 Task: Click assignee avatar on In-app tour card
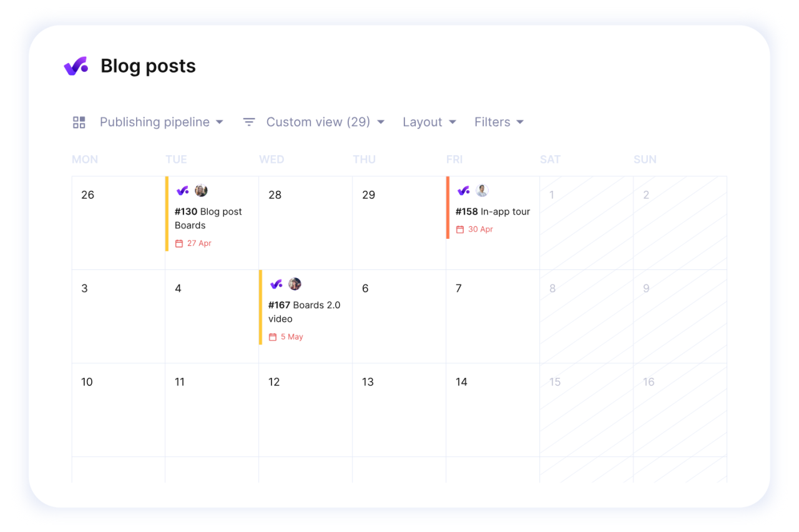[482, 191]
